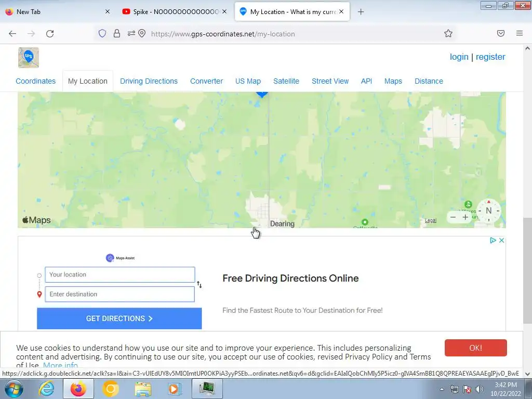Open the Maps nav link
Viewport: 532px width, 399px height.
tap(393, 81)
